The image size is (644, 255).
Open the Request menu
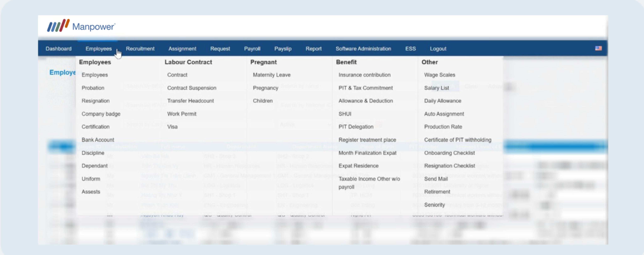220,49
